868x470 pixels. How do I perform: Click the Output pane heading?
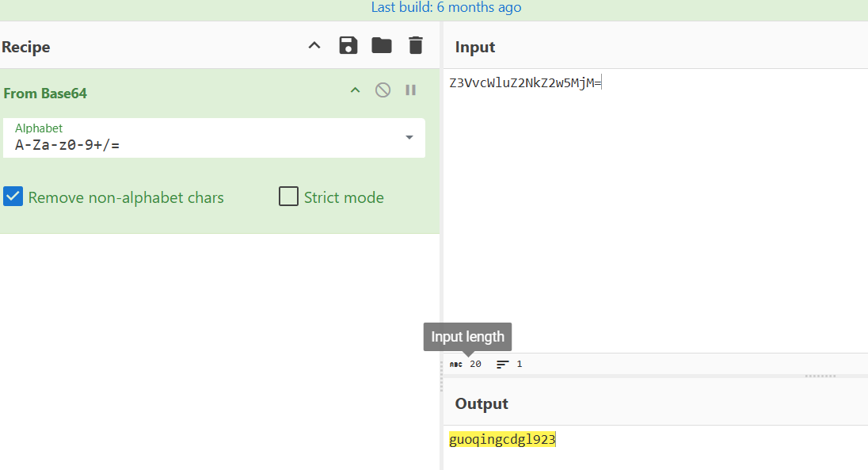pos(482,403)
